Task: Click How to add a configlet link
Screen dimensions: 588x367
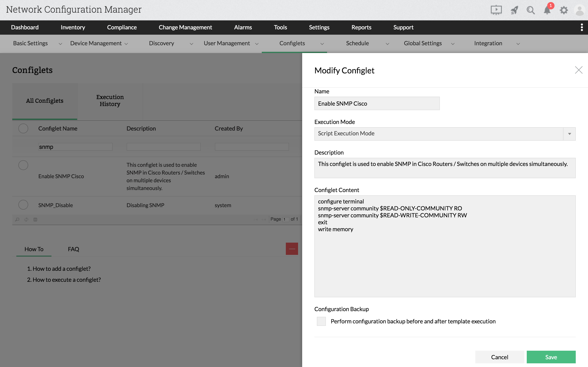Action: 61,268
